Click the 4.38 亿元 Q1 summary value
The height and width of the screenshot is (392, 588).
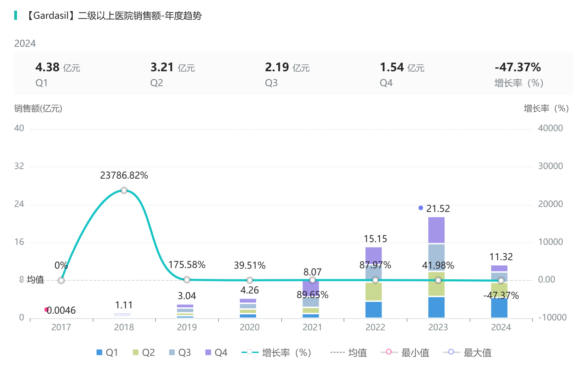coord(58,67)
